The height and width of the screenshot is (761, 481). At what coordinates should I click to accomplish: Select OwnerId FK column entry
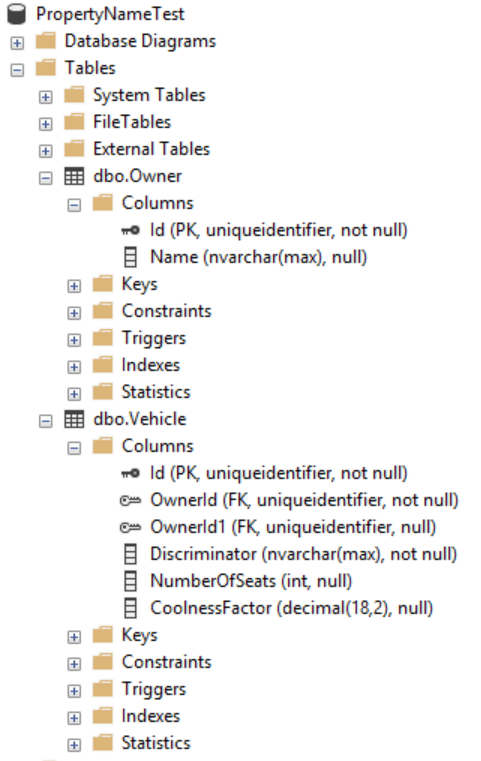coord(304,500)
